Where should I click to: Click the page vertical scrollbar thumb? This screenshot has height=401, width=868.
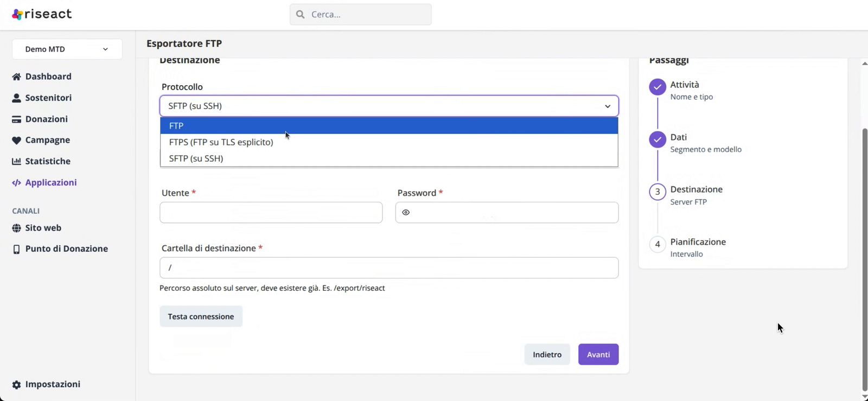(865, 259)
